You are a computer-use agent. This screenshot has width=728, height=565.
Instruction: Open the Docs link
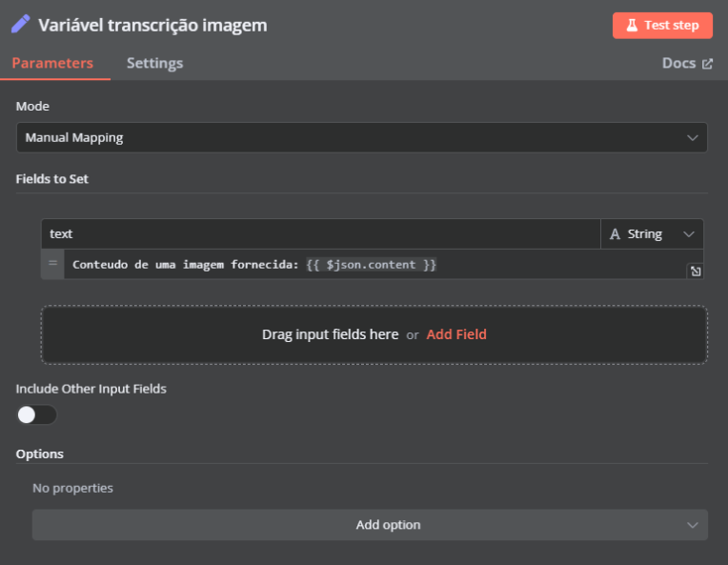click(x=678, y=63)
